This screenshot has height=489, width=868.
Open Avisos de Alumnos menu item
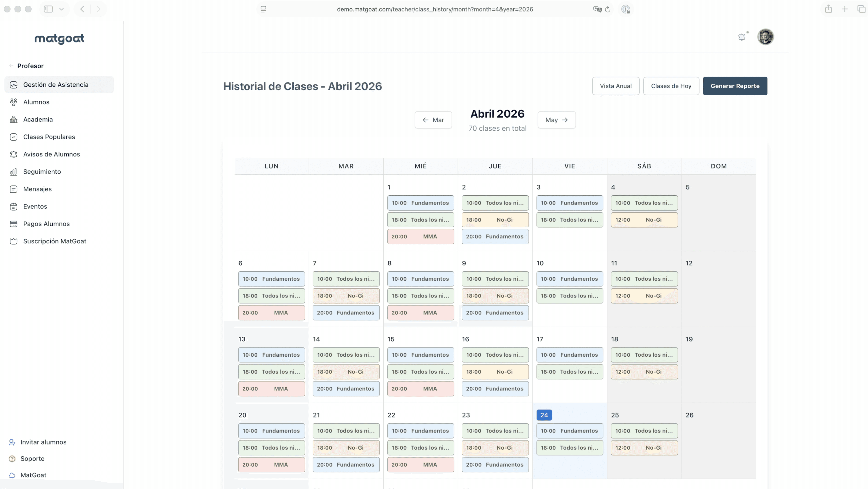59,154
